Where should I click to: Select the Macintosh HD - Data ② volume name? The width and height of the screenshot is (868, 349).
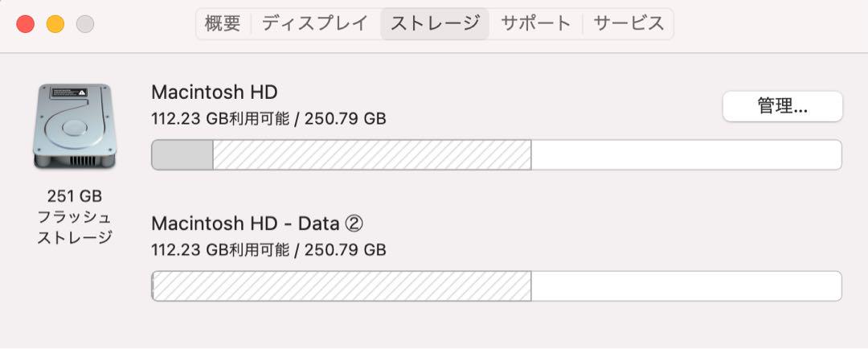click(257, 224)
